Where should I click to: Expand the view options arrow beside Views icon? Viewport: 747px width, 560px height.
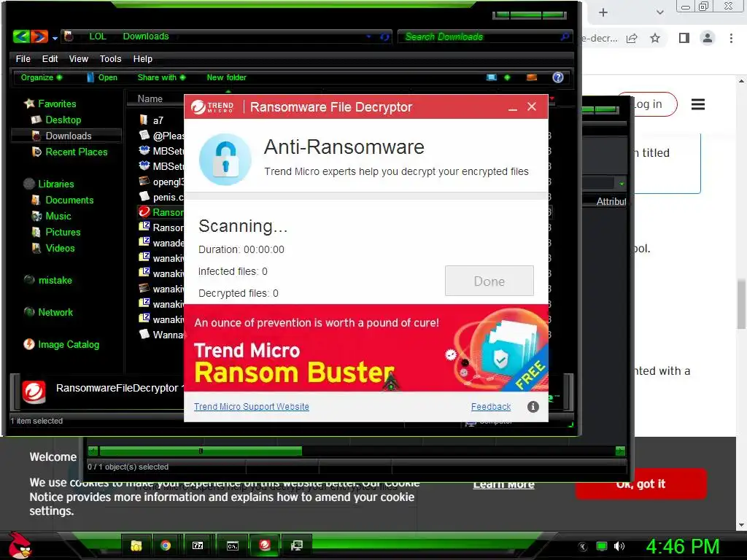click(507, 77)
